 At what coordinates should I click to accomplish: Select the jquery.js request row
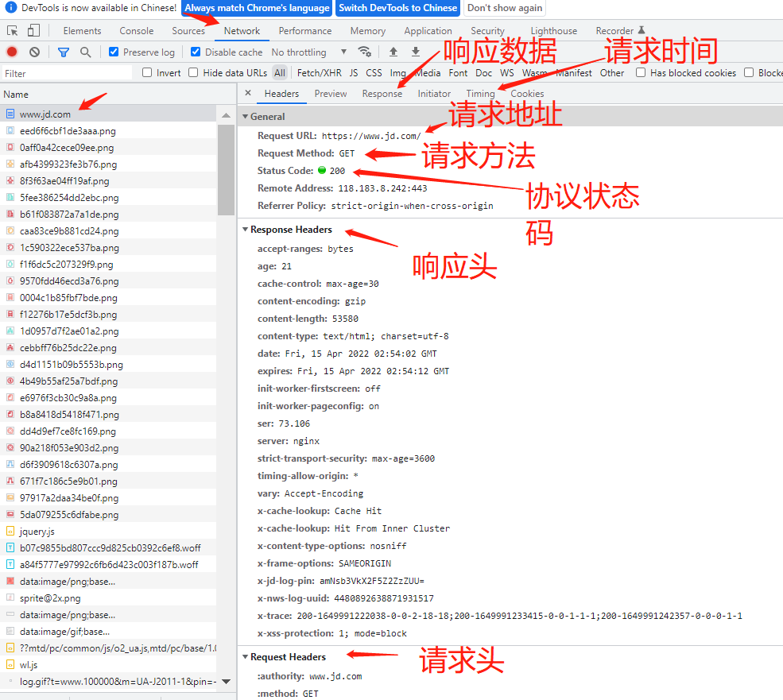tap(108, 532)
